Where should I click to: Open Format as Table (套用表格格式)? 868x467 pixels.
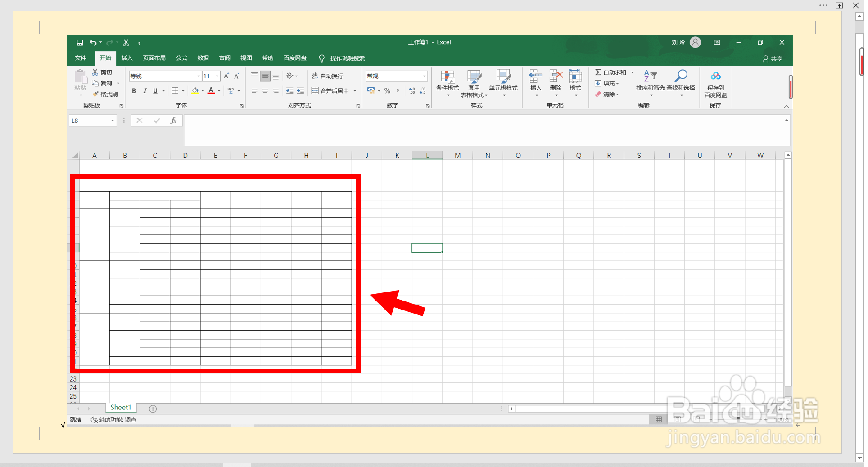pos(474,83)
